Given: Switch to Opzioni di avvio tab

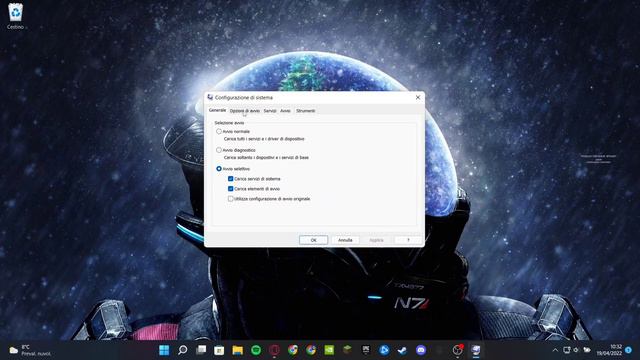Looking at the screenshot, I should tap(244, 111).
